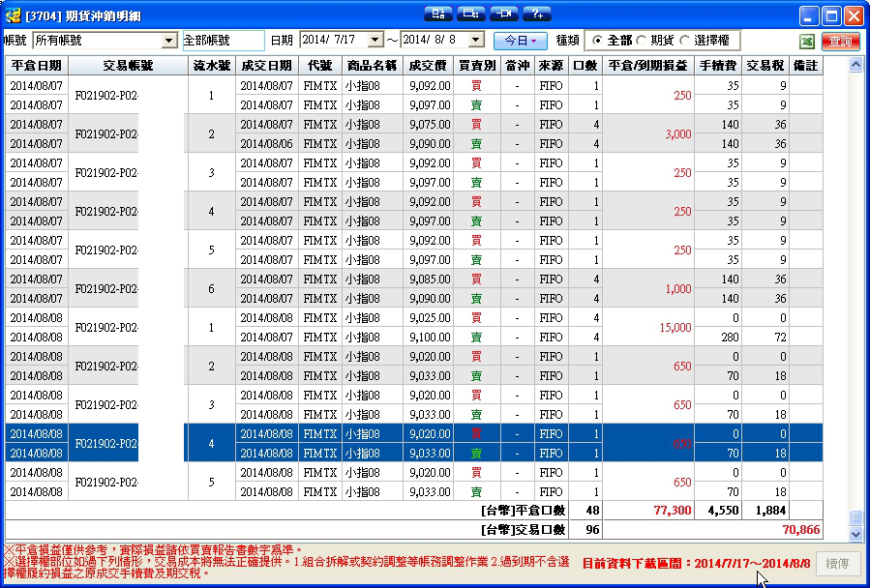Click the 交易稅 column header
870x588 pixels.
pyautogui.click(x=765, y=66)
